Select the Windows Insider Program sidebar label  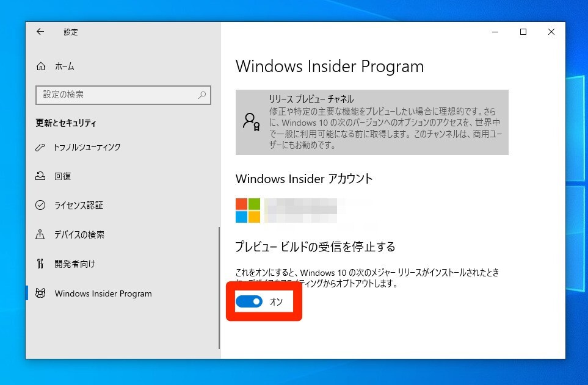click(103, 293)
